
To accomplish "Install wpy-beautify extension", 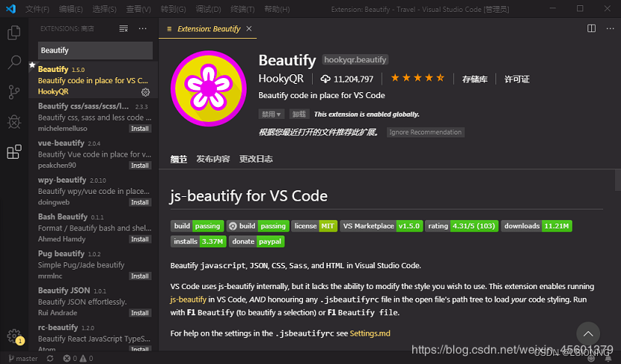I will pyautogui.click(x=140, y=202).
